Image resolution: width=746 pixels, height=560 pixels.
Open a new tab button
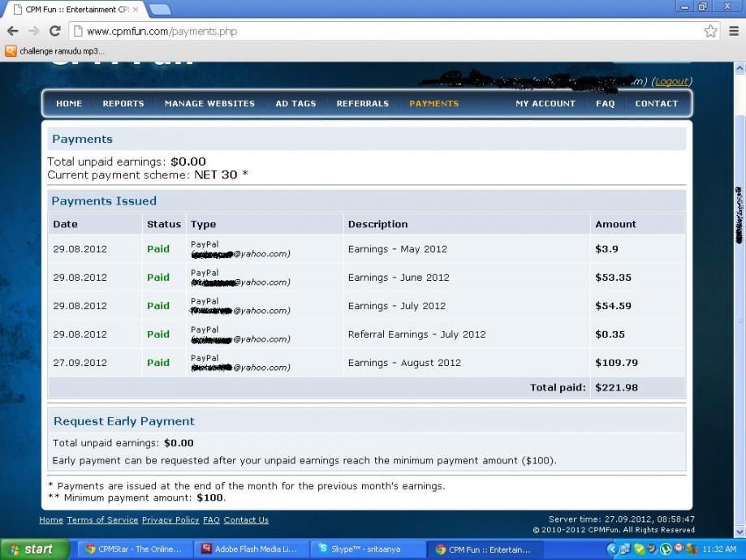(160, 9)
